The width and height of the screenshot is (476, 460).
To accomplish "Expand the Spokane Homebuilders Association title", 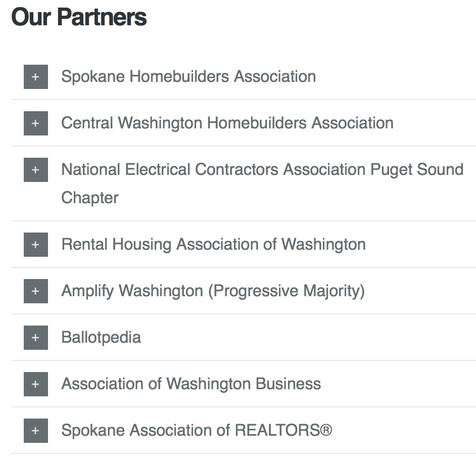I will [x=188, y=77].
